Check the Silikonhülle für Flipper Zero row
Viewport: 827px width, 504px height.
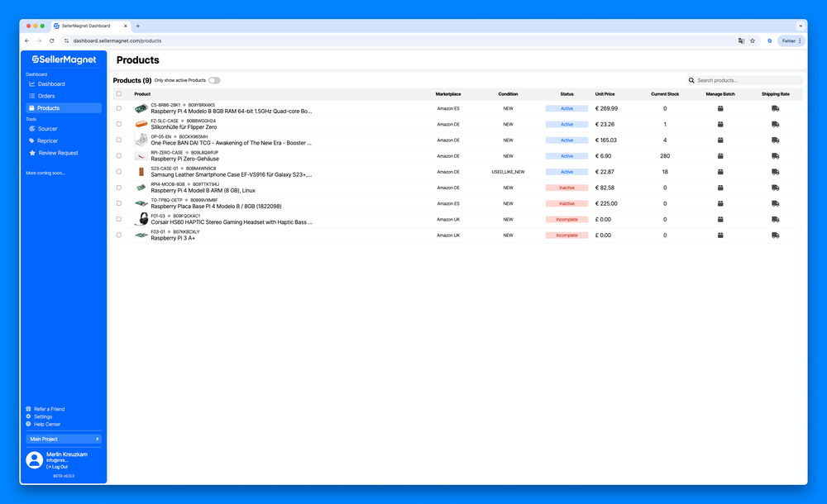point(118,125)
